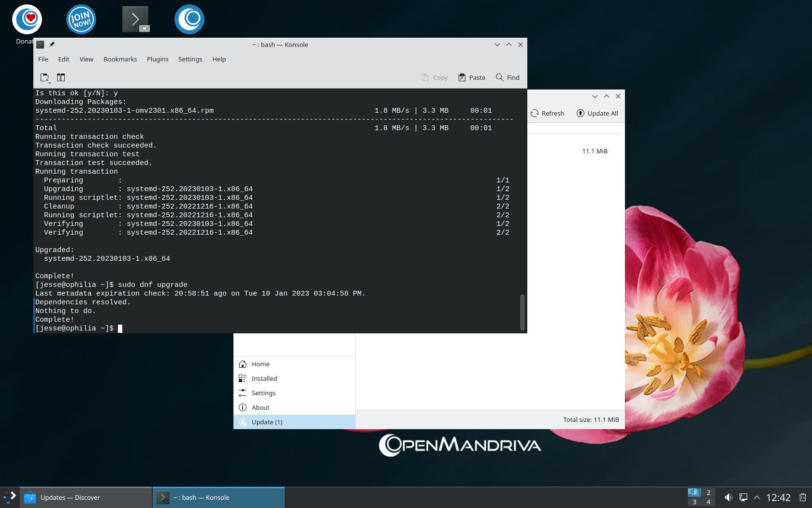Viewport: 812px width, 508px height.
Task: Click Copy in Konsole toolbar
Action: [x=435, y=77]
